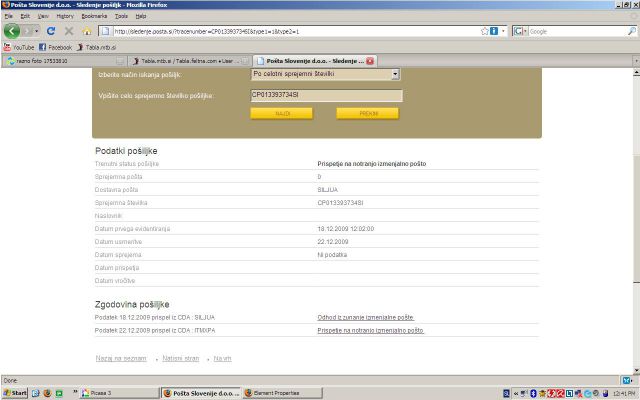The image size is (640, 400).
Task: Follow 'Prispetje na notranjo izmenjalno pošto' history link
Action: coord(371,330)
